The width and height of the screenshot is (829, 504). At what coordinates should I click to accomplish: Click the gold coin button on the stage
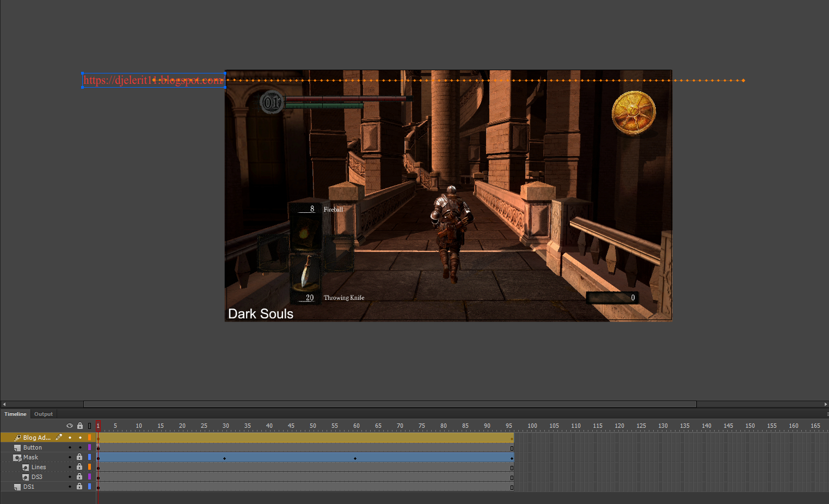pos(634,113)
